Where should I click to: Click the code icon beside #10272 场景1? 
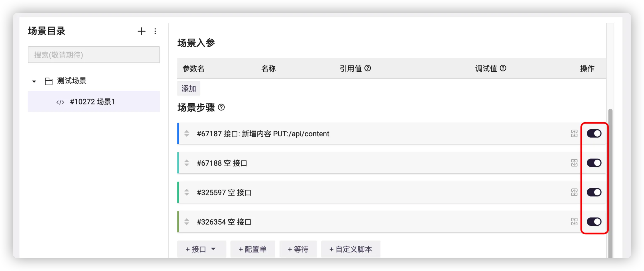[x=60, y=102]
